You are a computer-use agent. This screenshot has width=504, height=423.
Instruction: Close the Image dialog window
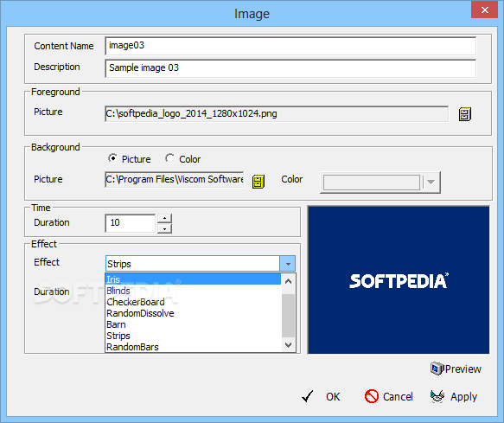[484, 10]
